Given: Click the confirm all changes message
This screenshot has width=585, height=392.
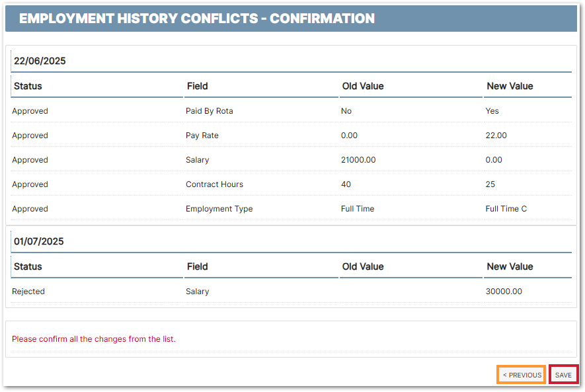Looking at the screenshot, I should pyautogui.click(x=94, y=339).
